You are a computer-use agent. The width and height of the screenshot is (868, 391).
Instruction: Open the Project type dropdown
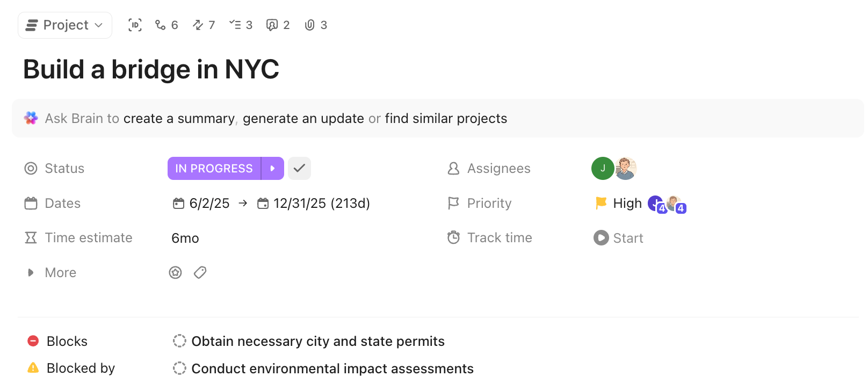point(64,25)
